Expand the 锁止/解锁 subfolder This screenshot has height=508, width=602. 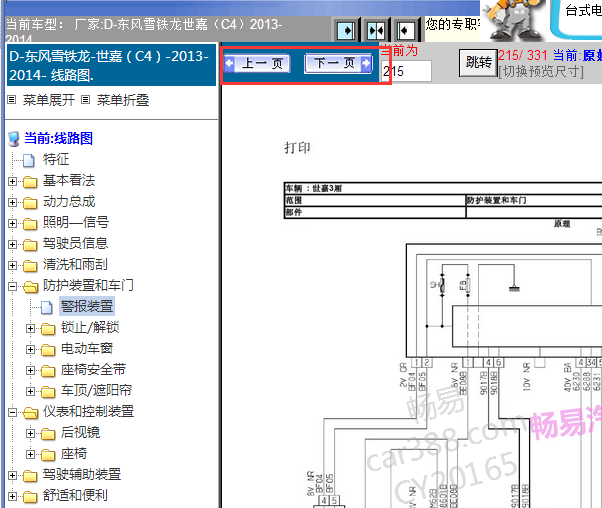click(x=30, y=328)
